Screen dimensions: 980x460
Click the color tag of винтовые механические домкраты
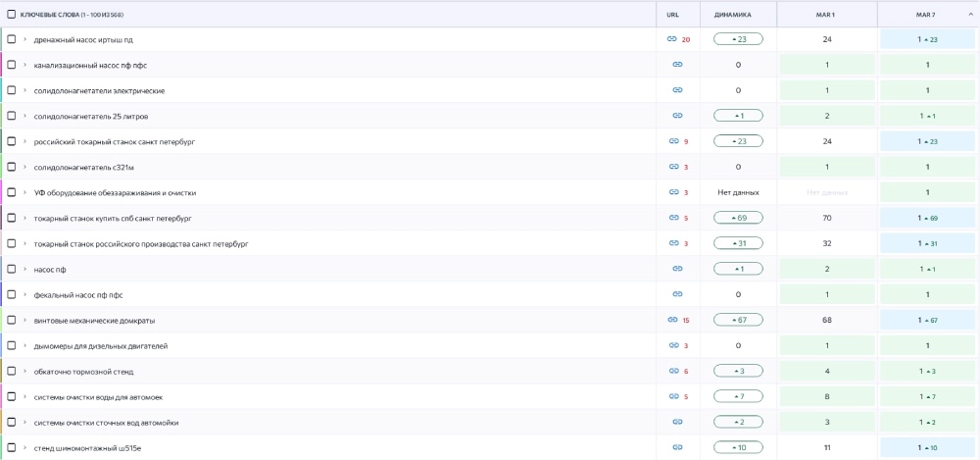click(1, 320)
